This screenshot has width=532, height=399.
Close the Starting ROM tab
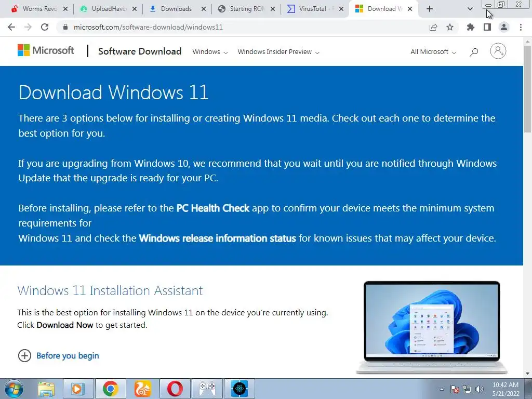point(272,9)
